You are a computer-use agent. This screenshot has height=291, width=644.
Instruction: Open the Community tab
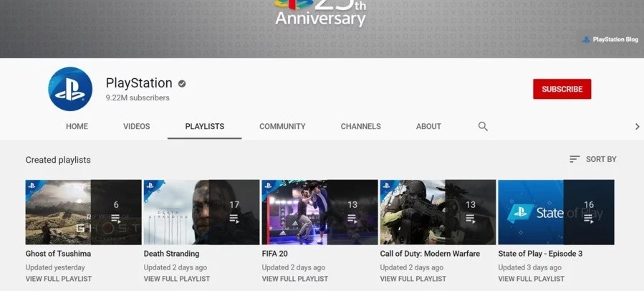(x=282, y=127)
